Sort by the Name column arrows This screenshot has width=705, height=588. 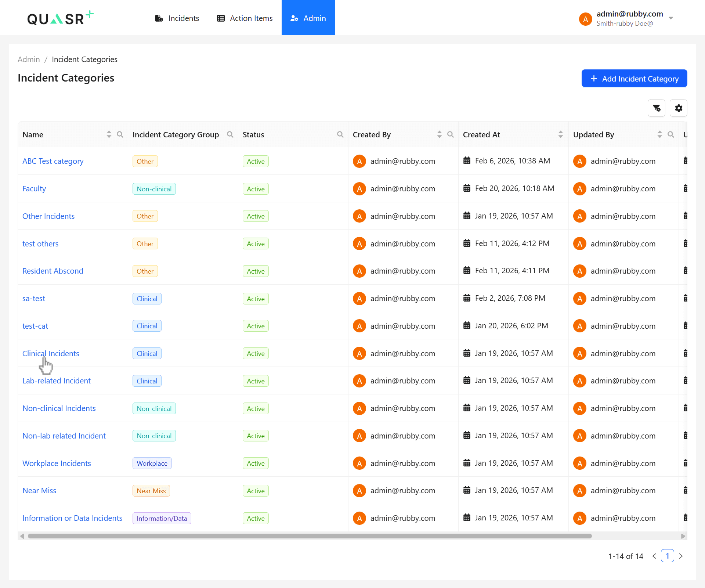point(109,134)
